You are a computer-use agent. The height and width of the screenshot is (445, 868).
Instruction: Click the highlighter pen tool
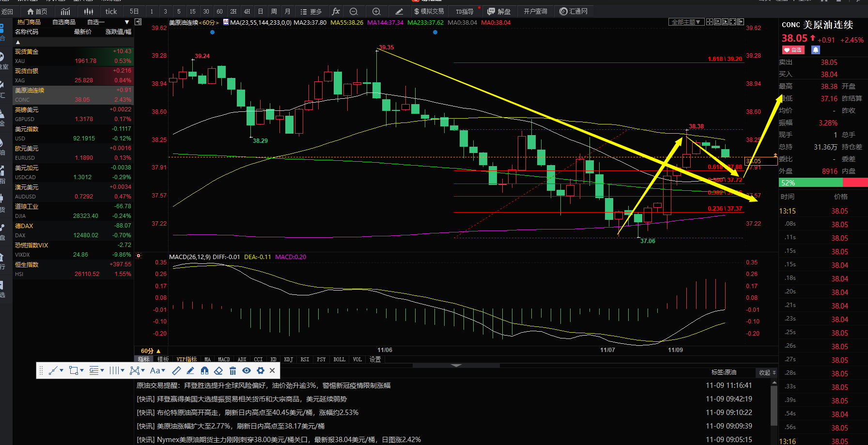point(190,370)
